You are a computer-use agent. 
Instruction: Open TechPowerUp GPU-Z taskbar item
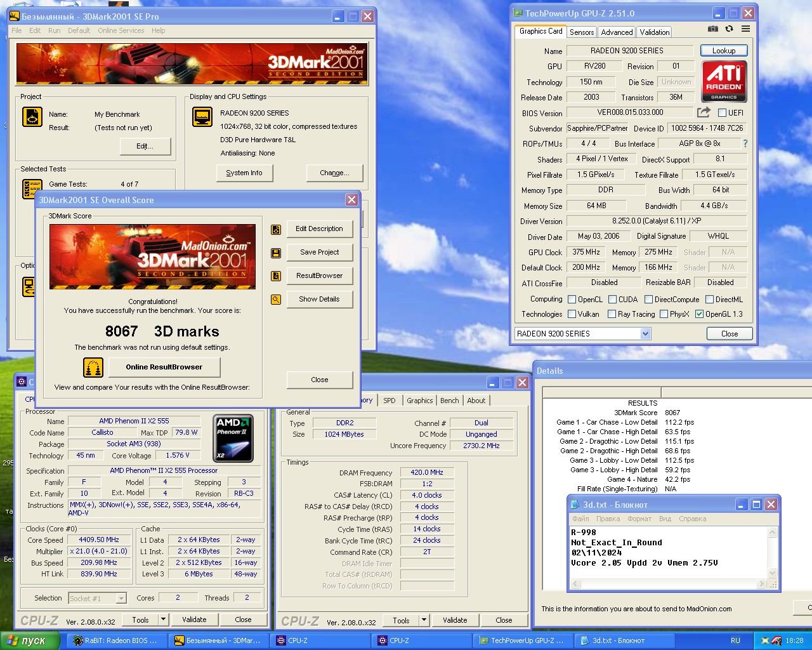tap(523, 640)
